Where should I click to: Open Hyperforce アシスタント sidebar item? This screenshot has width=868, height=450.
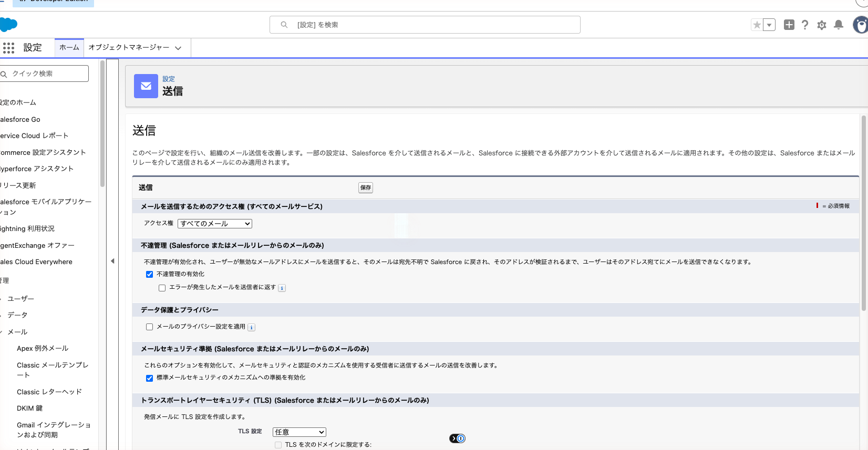[37, 169]
